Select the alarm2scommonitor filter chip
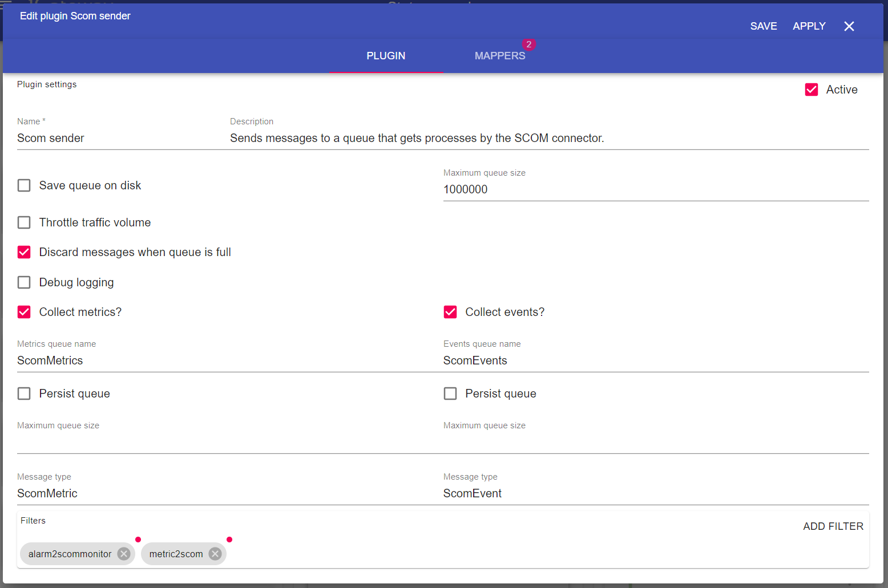 pos(70,554)
